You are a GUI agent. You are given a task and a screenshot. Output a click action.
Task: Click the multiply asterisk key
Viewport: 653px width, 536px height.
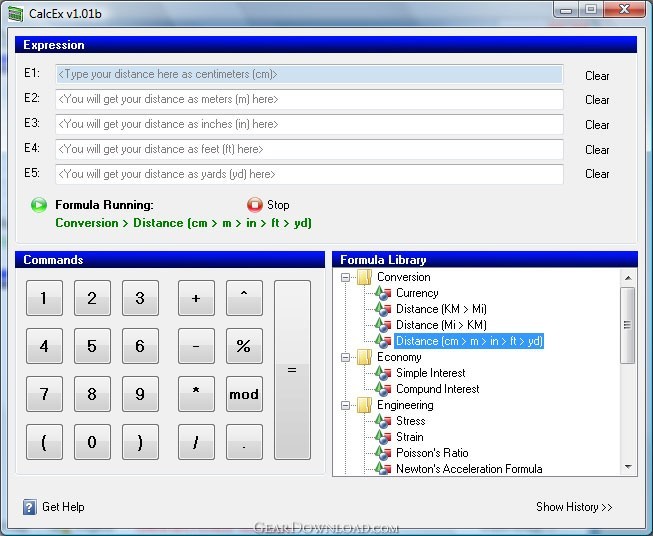pos(196,394)
